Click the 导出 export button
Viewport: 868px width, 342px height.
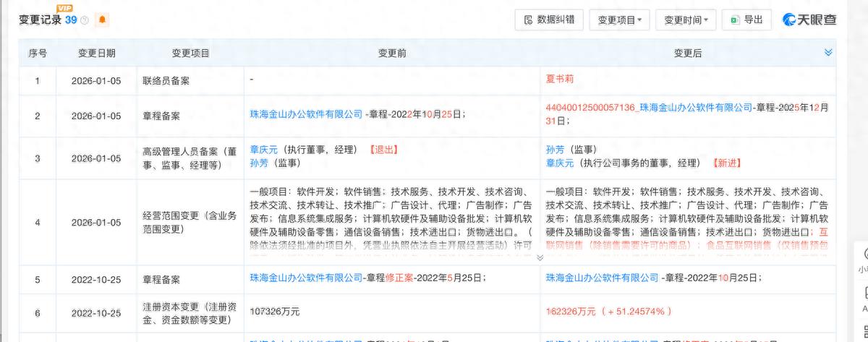746,20
